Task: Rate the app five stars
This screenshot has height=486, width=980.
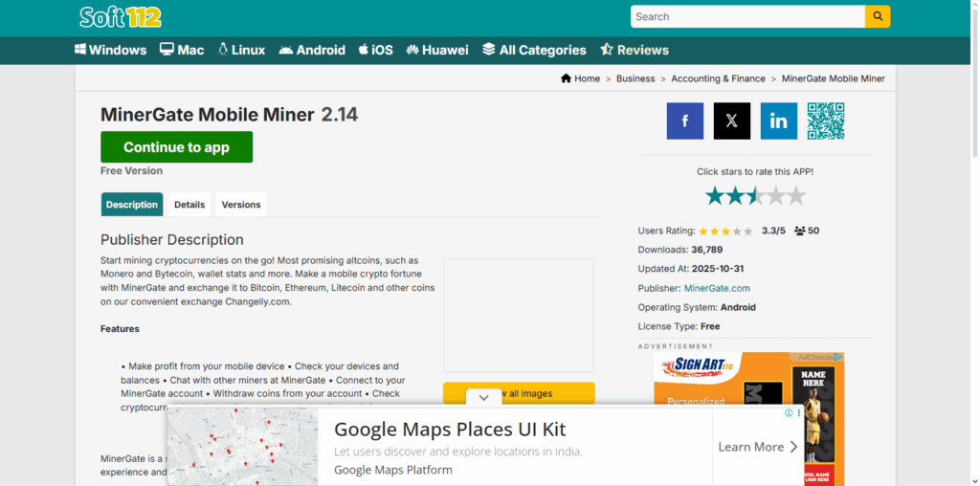Action: [796, 195]
